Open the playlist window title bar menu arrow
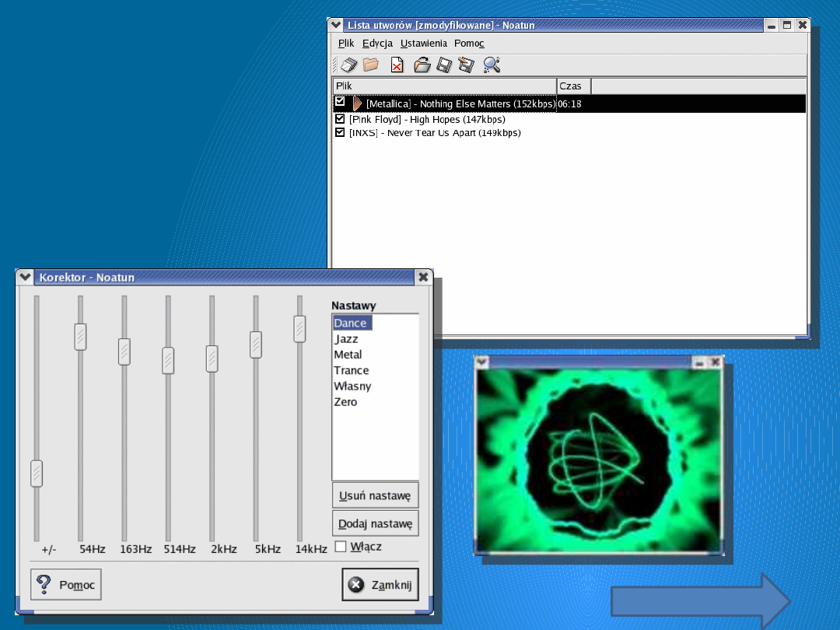Image resolution: width=840 pixels, height=630 pixels. click(336, 25)
